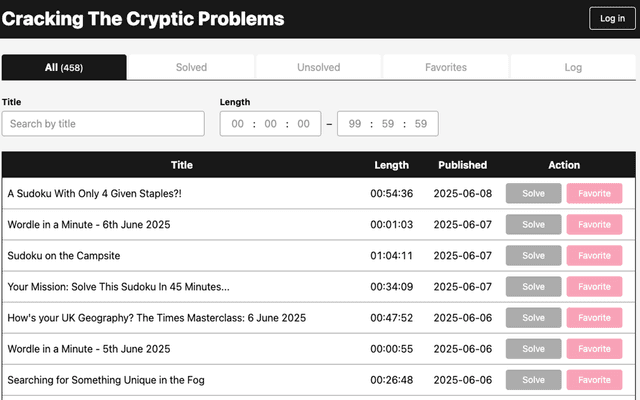Viewport: 640px width, 400px height.
Task: Solve Your Mission: Solve This Sudoku puzzle
Action: (x=533, y=287)
